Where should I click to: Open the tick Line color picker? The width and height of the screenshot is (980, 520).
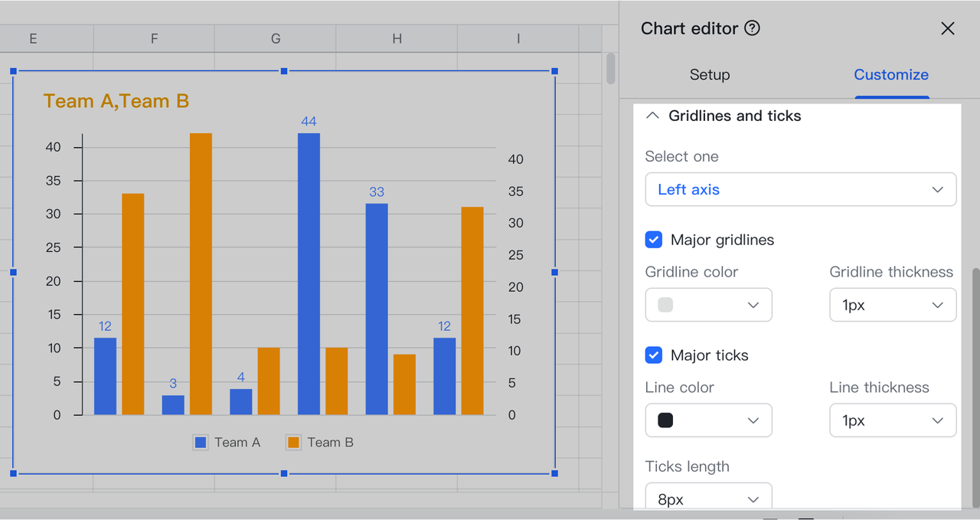click(x=708, y=420)
